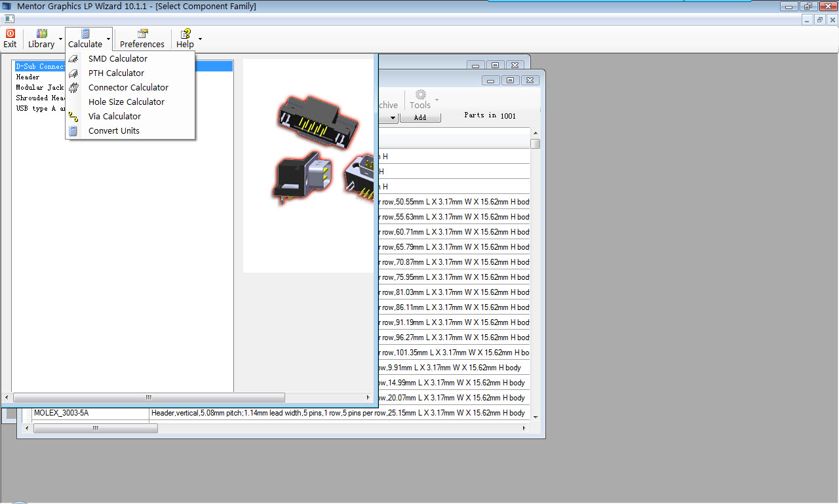
Task: Expand the Library dropdown arrow
Action: (x=61, y=39)
